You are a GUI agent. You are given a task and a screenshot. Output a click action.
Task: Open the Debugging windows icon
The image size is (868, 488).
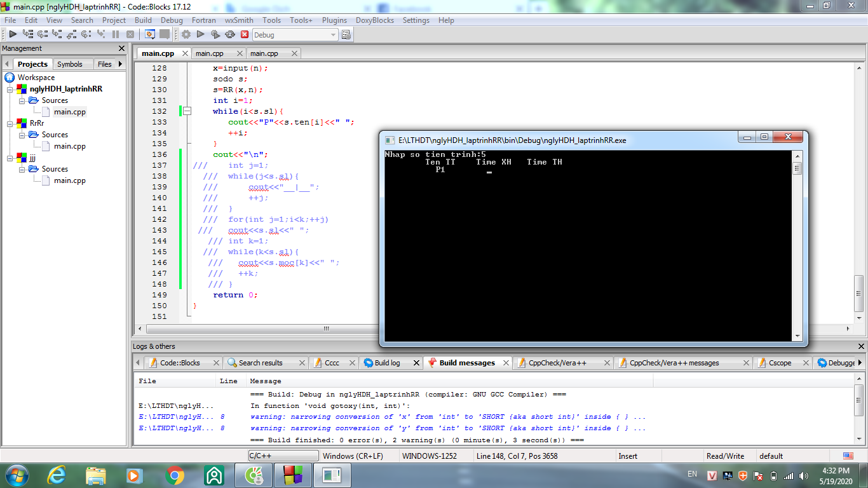[150, 34]
